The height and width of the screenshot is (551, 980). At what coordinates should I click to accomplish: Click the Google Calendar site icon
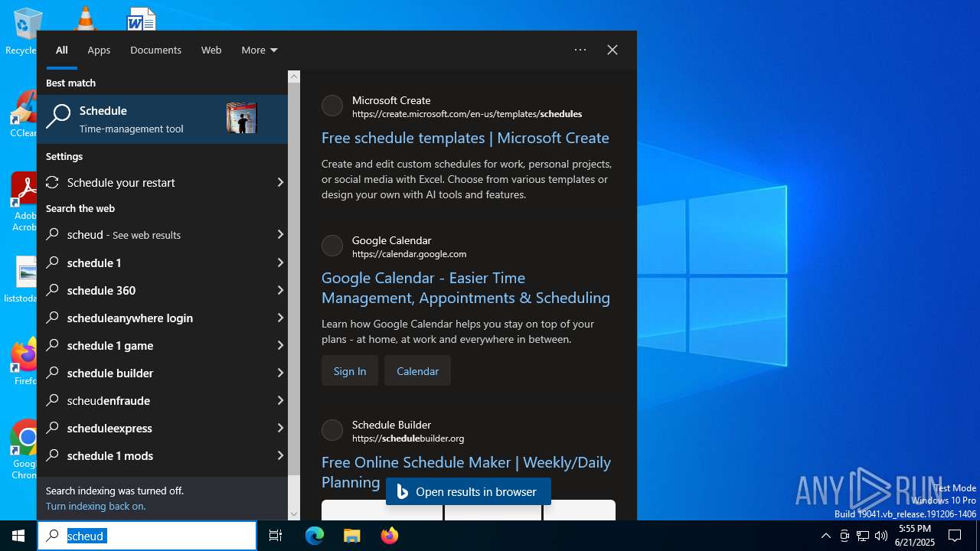click(332, 246)
